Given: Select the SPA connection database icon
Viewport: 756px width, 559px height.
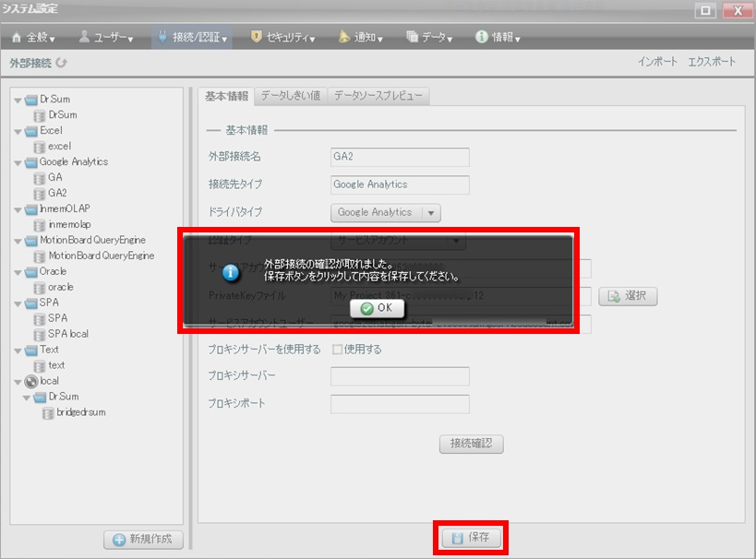Looking at the screenshot, I should point(40,319).
